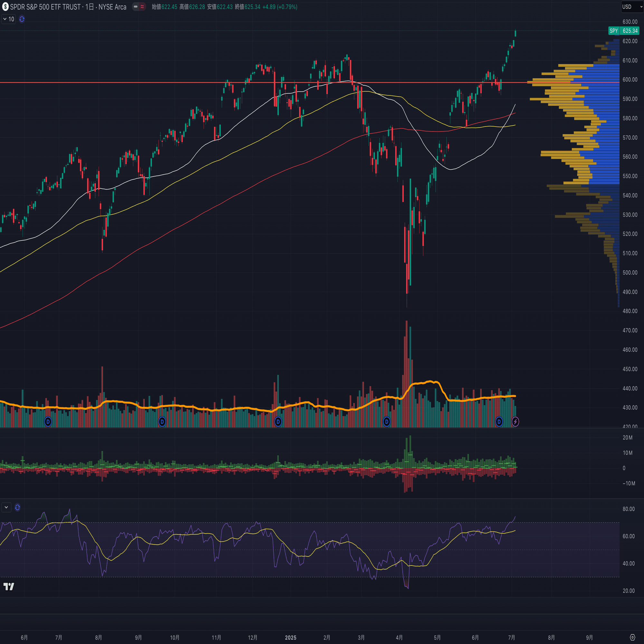
Task: Click the dividend D marker in June 2025
Action: (499, 422)
